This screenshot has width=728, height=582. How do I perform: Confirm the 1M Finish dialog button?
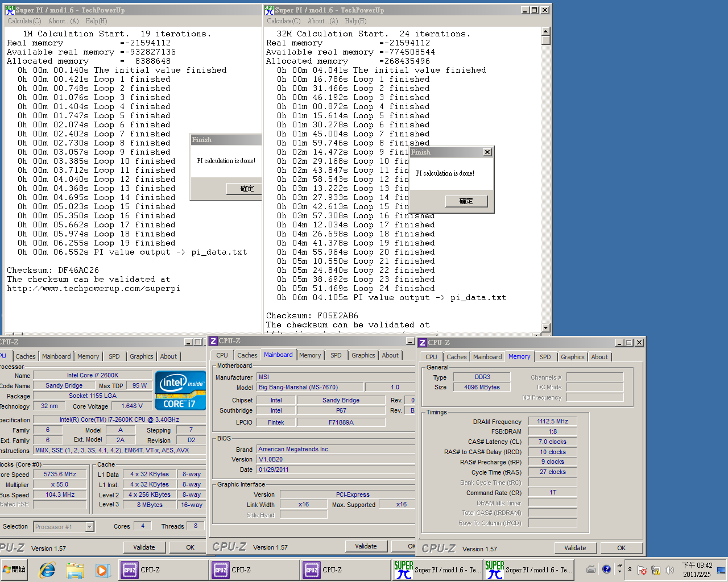244,189
